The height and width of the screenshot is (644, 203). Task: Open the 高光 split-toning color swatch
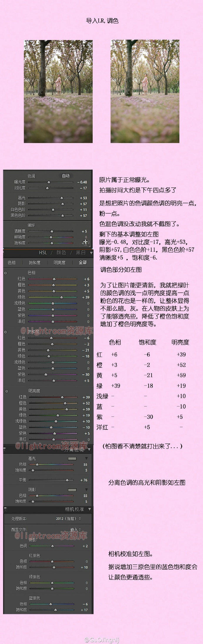pyautogui.click(x=72, y=459)
